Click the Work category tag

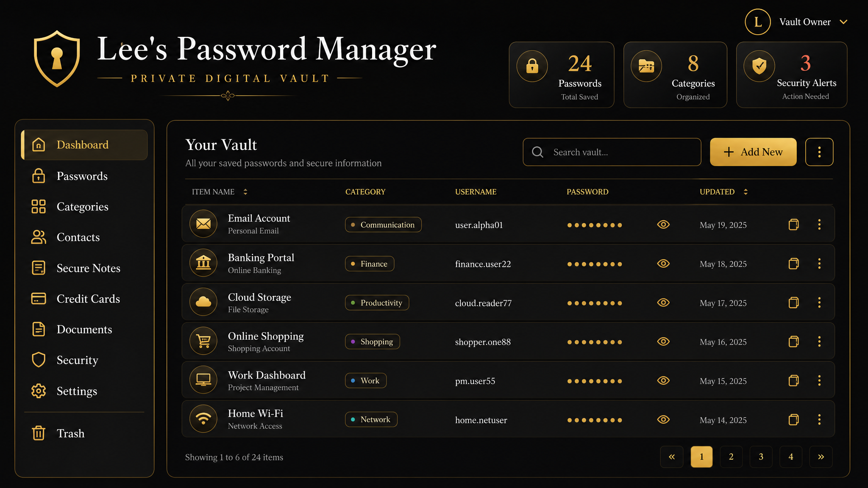coord(366,380)
